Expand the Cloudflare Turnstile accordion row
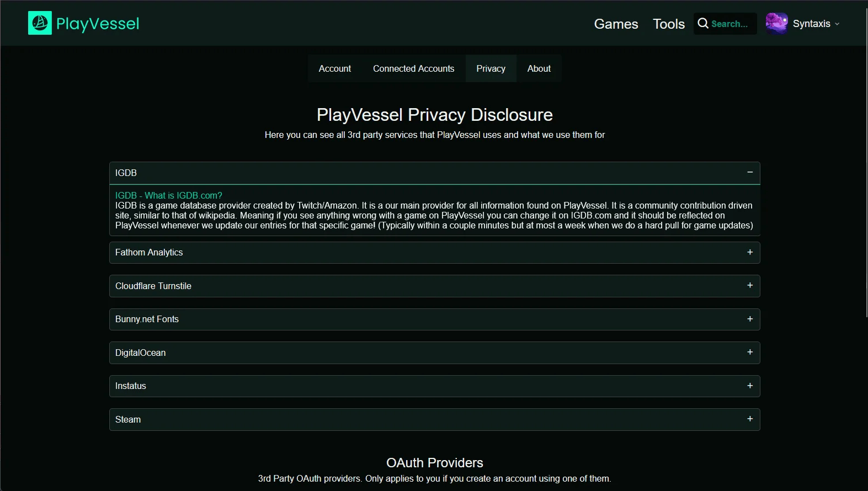Viewport: 868px width, 491px height. [x=435, y=286]
